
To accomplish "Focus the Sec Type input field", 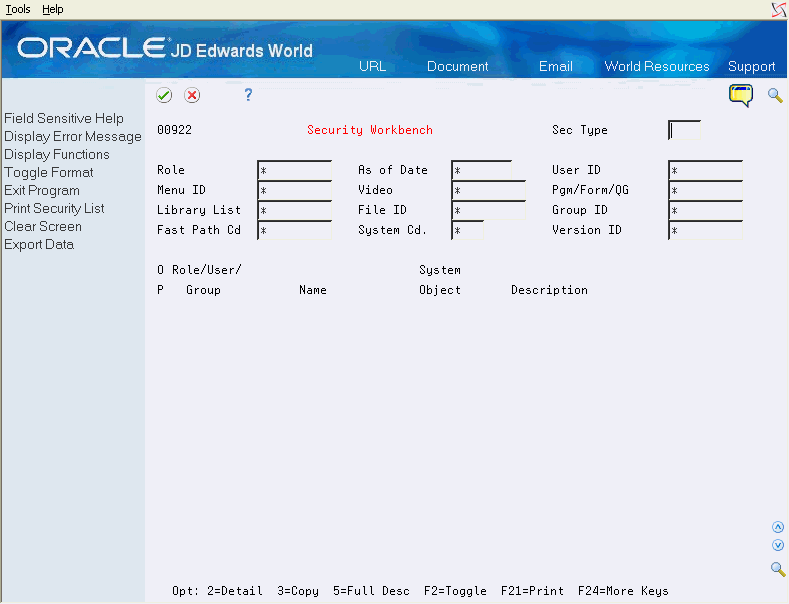I will (684, 130).
